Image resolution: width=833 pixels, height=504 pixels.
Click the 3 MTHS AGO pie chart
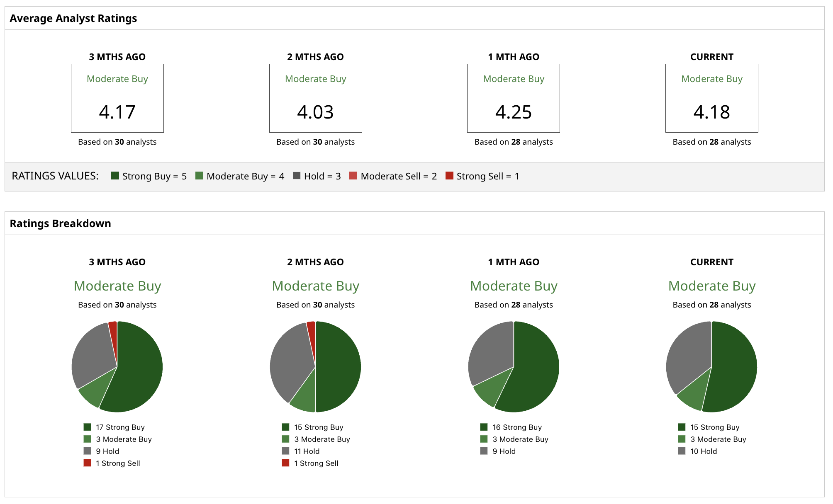[117, 367]
